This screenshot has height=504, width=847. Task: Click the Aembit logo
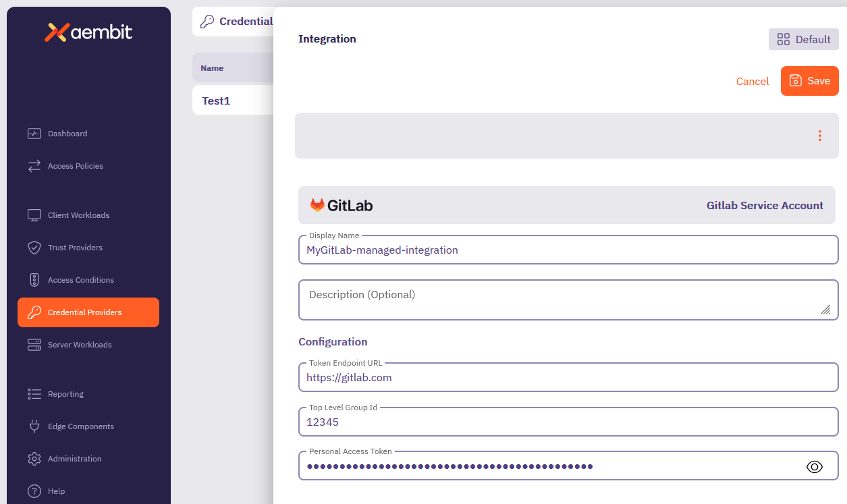point(88,32)
